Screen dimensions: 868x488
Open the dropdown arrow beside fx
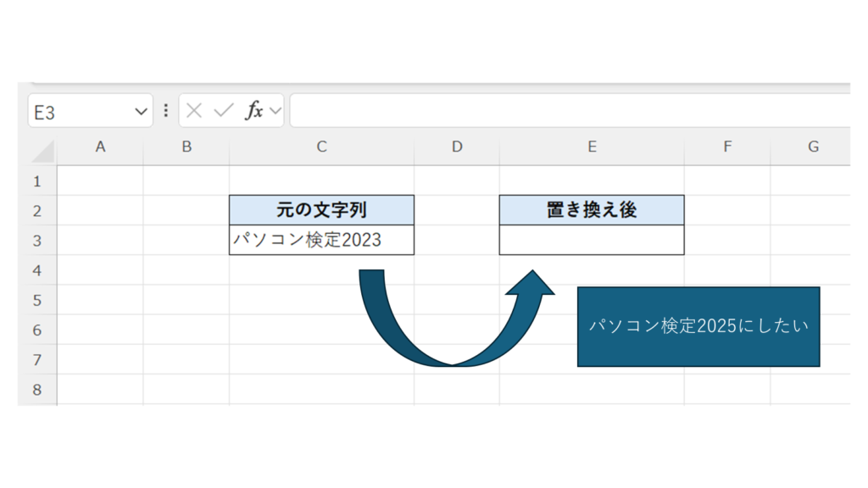point(275,111)
